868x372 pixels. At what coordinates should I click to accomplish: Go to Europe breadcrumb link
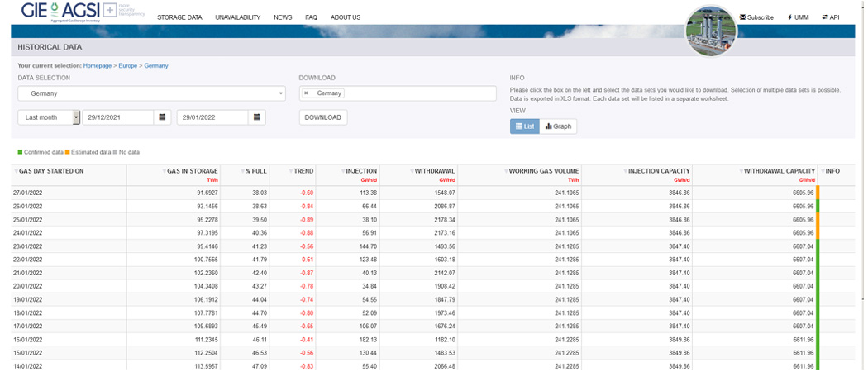[128, 66]
